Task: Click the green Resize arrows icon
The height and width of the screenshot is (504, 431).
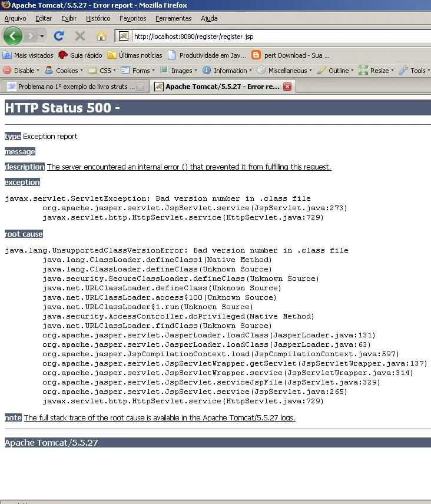Action: (363, 70)
